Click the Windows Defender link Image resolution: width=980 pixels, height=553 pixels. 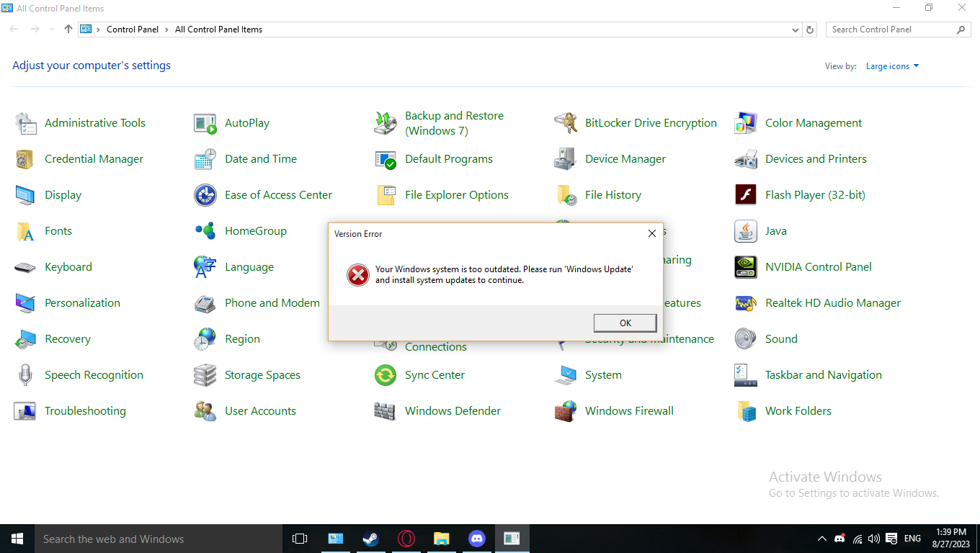pyautogui.click(x=453, y=411)
